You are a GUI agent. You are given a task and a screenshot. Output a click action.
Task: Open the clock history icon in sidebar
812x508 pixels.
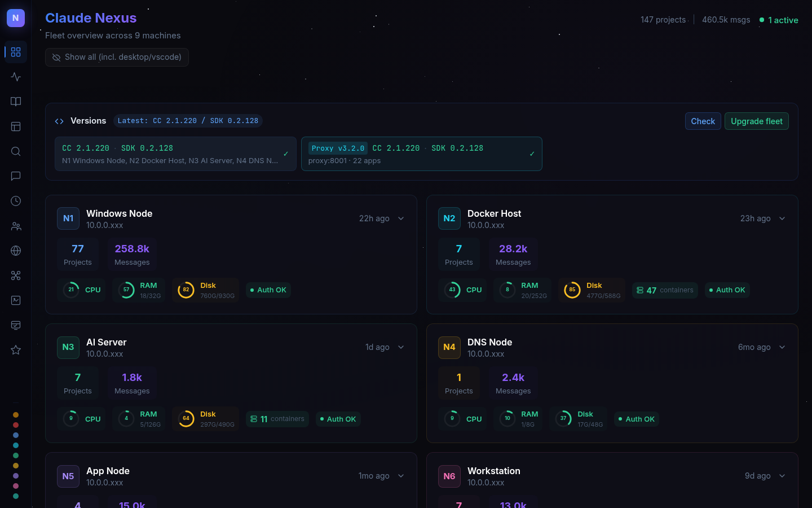(x=16, y=201)
